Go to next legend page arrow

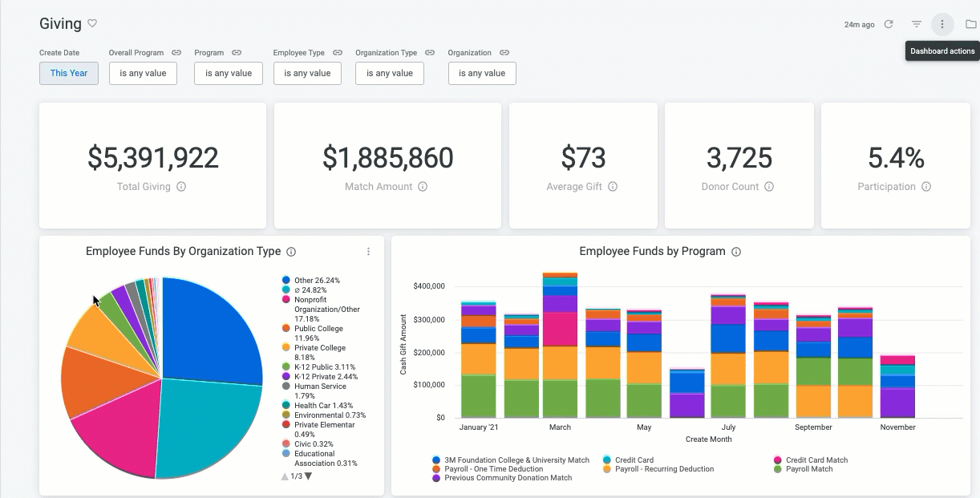point(309,476)
